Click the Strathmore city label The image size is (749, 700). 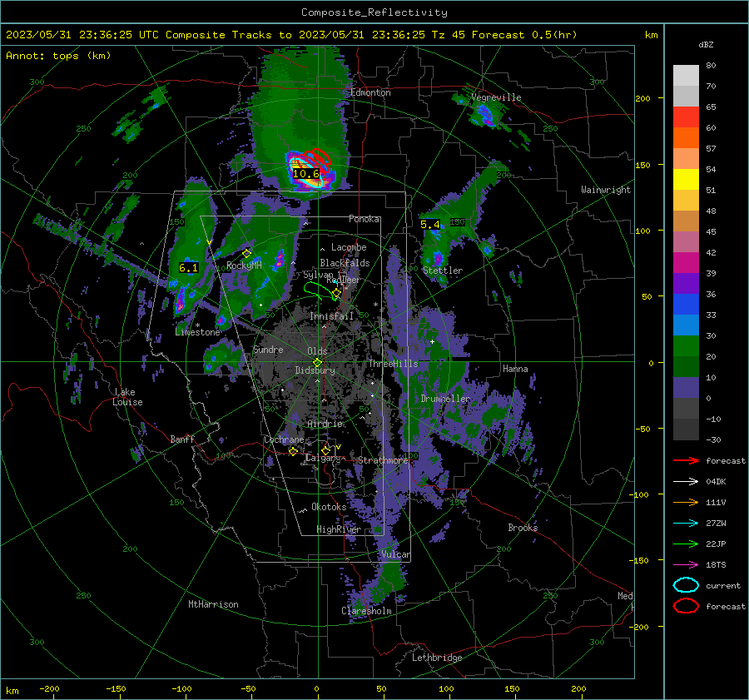[x=383, y=460]
